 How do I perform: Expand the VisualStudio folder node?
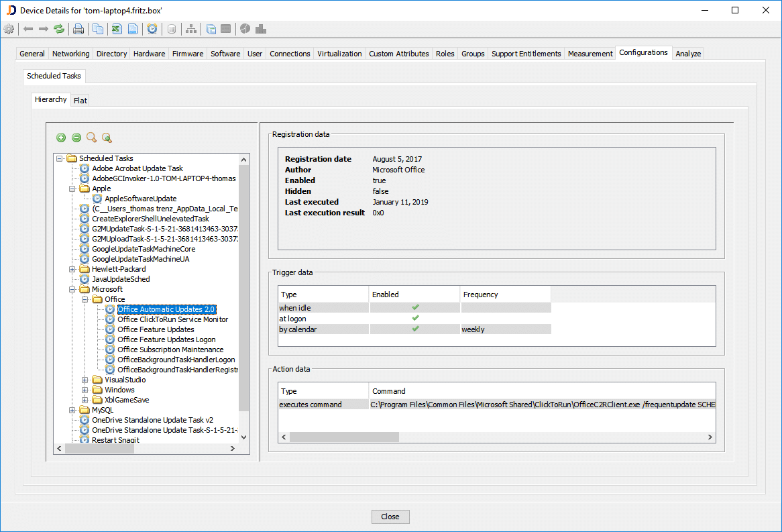point(85,380)
